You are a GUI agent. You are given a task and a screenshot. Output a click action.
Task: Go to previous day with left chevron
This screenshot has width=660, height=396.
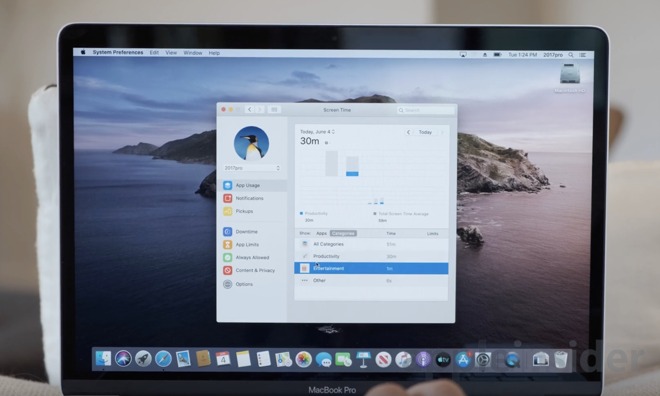(x=408, y=132)
